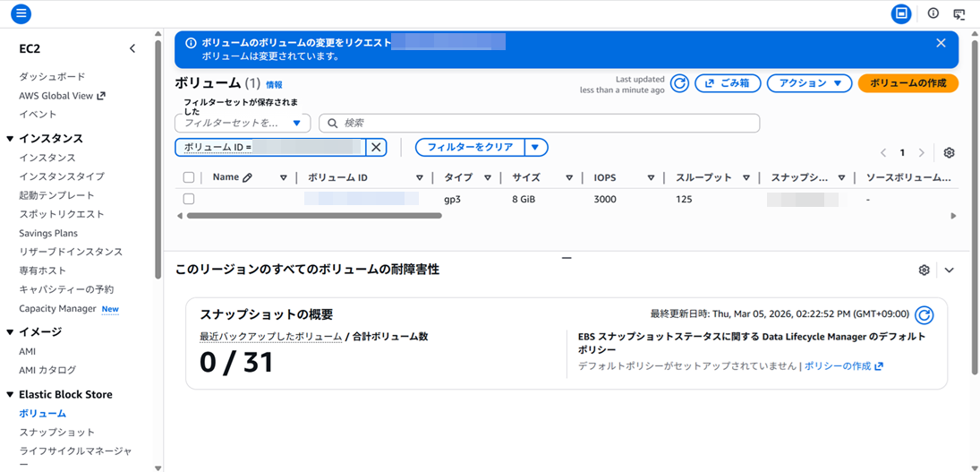980x472 pixels.
Task: Open the アクション dropdown menu
Action: (810, 83)
